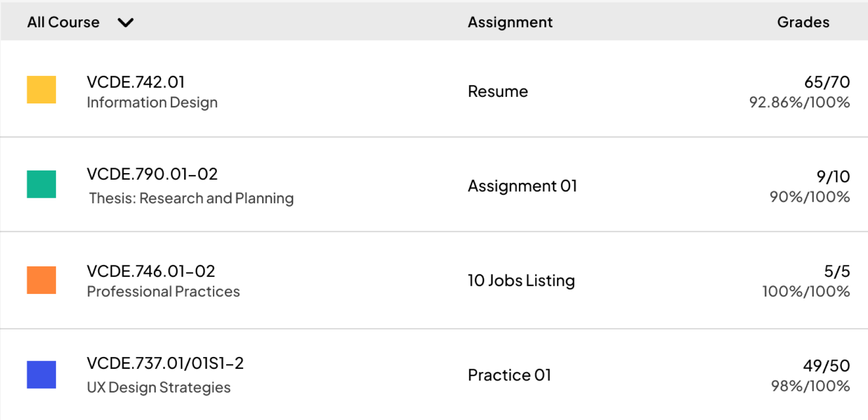Click the yellow Information Design color square
Screen dimensions: 868x420
tap(42, 90)
